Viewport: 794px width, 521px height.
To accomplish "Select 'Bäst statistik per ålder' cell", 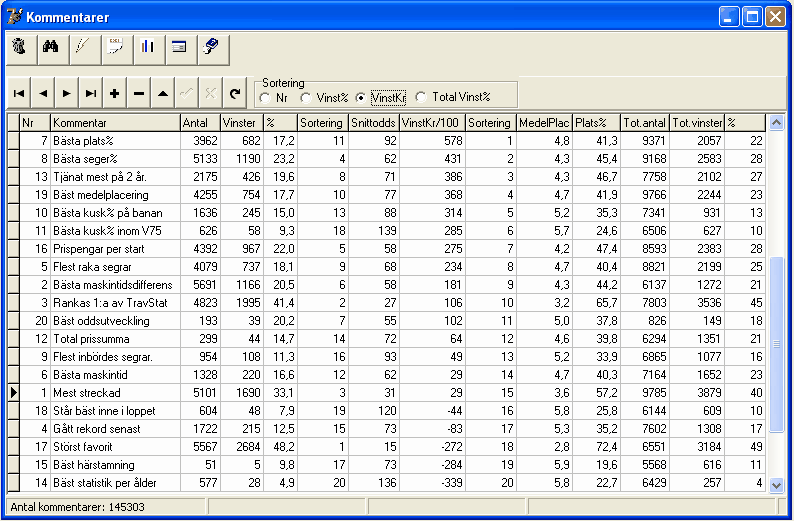I will pos(115,483).
